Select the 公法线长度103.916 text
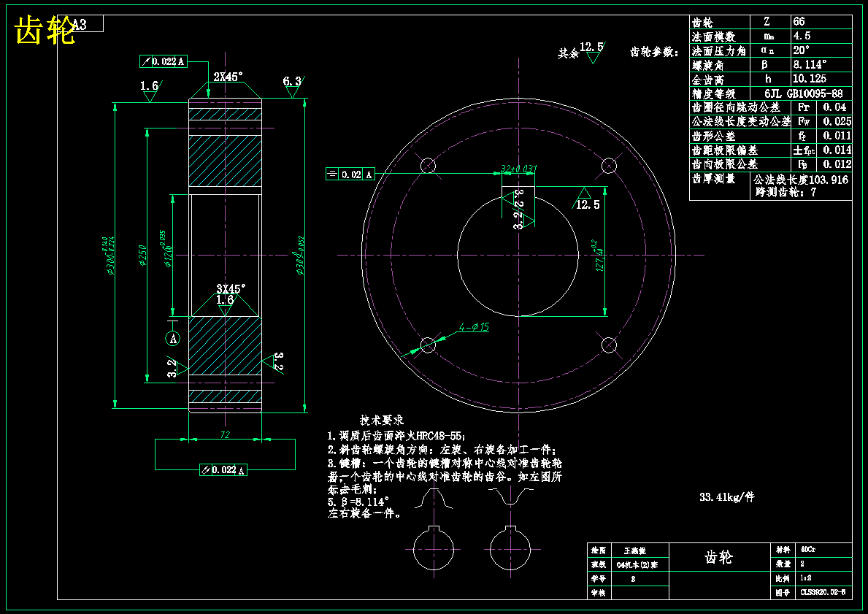 pyautogui.click(x=800, y=180)
